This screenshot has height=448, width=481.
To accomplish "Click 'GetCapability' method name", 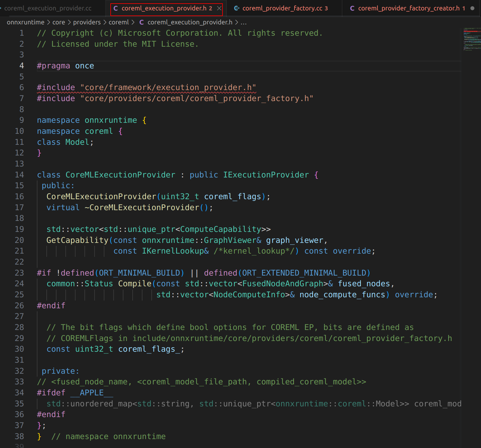I will tap(77, 240).
